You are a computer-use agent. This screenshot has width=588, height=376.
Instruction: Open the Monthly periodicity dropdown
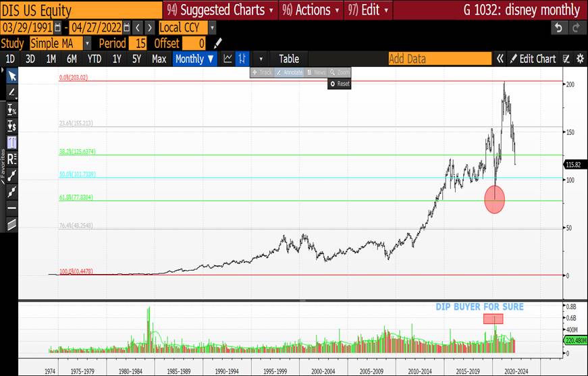click(x=194, y=59)
